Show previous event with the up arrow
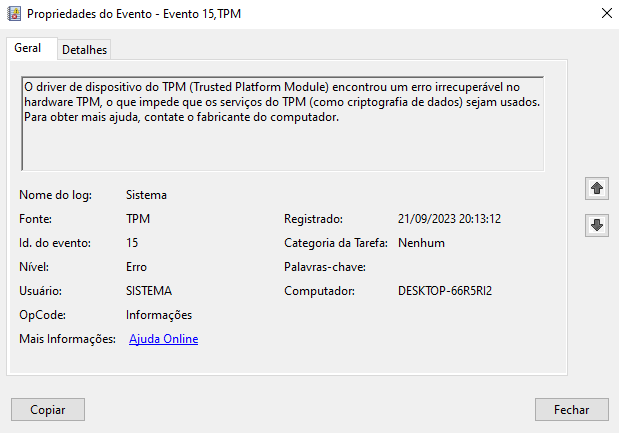 click(x=596, y=188)
